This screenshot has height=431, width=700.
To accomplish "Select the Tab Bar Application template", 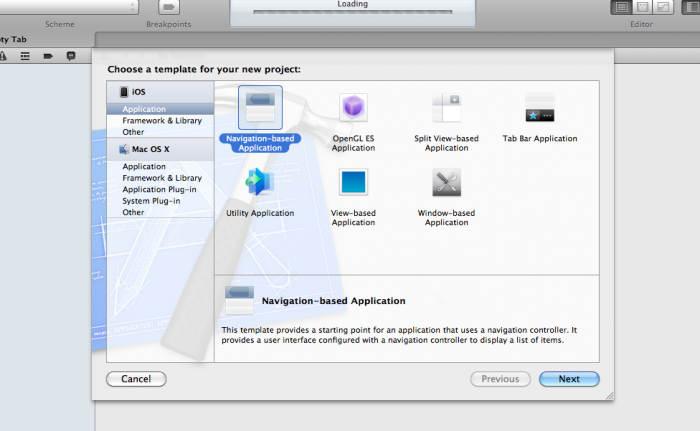I will [540, 108].
